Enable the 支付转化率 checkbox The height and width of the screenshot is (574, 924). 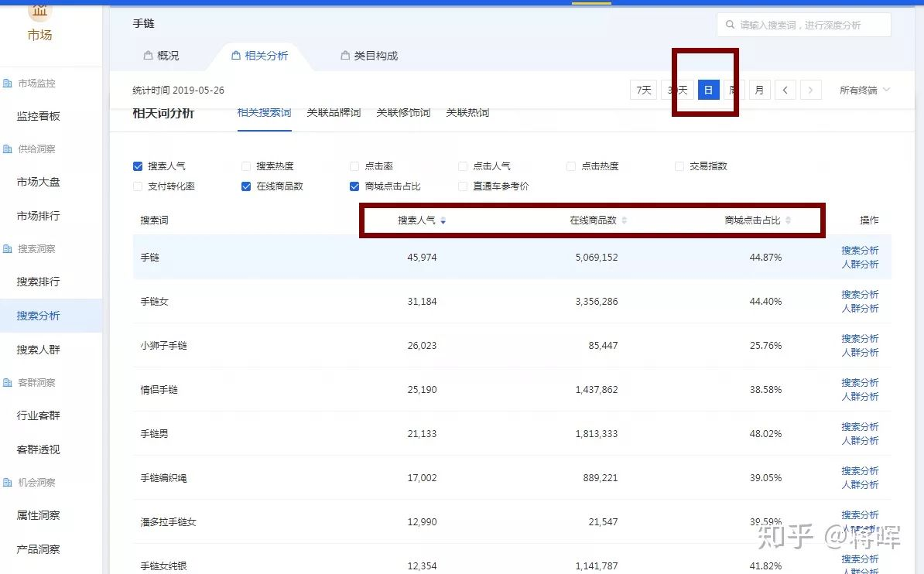pyautogui.click(x=138, y=186)
